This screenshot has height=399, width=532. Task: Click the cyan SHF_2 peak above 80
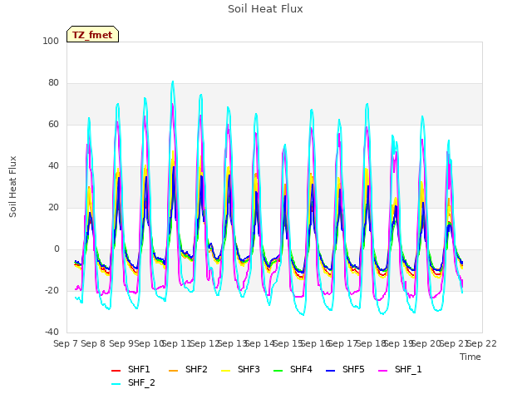(x=173, y=81)
